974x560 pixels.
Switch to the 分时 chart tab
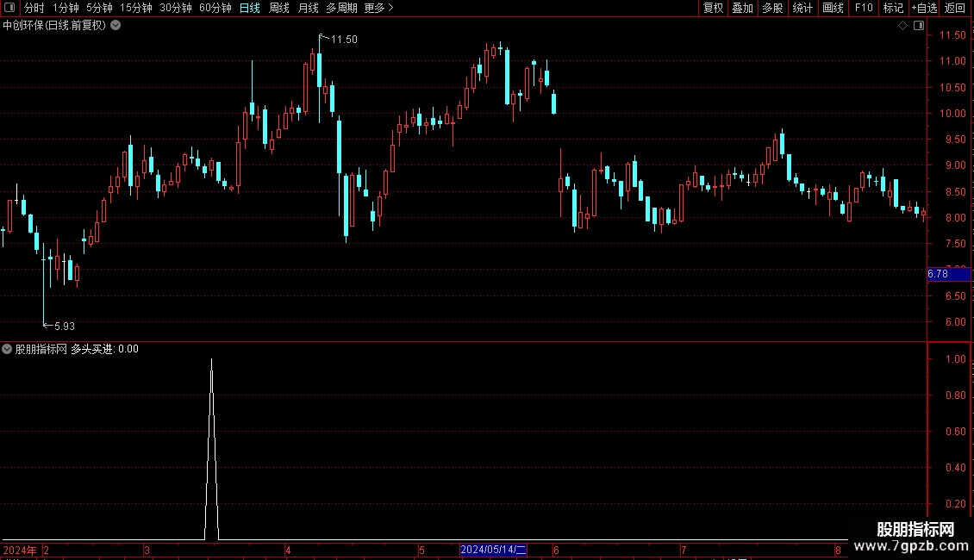[x=34, y=8]
